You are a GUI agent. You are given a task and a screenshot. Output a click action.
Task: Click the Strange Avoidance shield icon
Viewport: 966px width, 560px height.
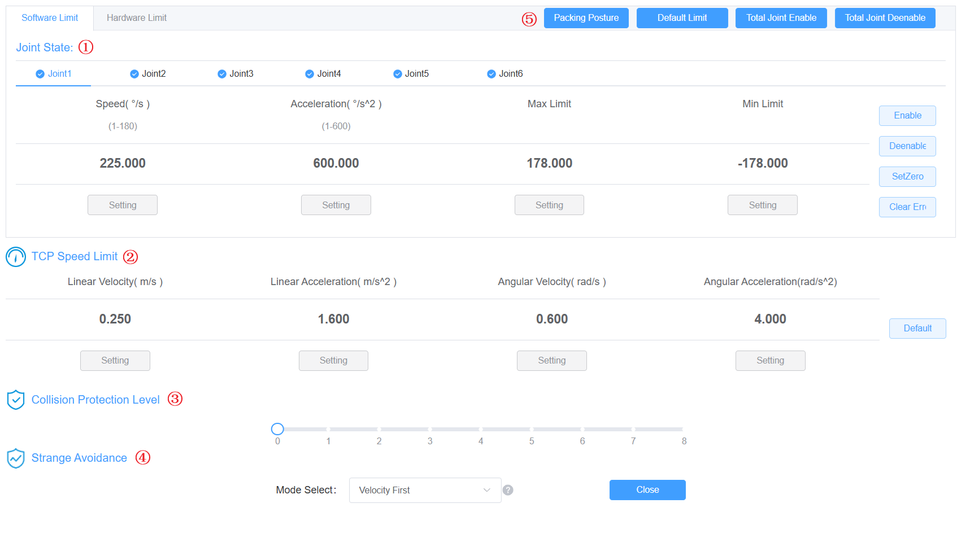point(15,458)
